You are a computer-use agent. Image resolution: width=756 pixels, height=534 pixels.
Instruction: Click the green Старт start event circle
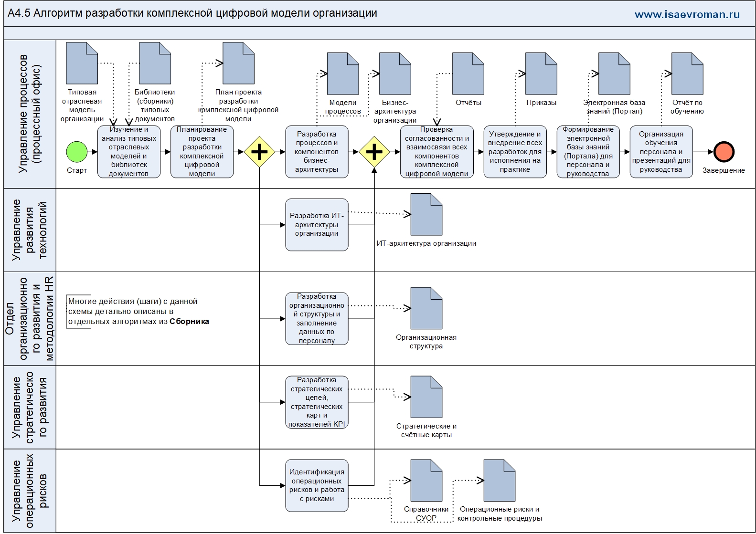[76, 152]
